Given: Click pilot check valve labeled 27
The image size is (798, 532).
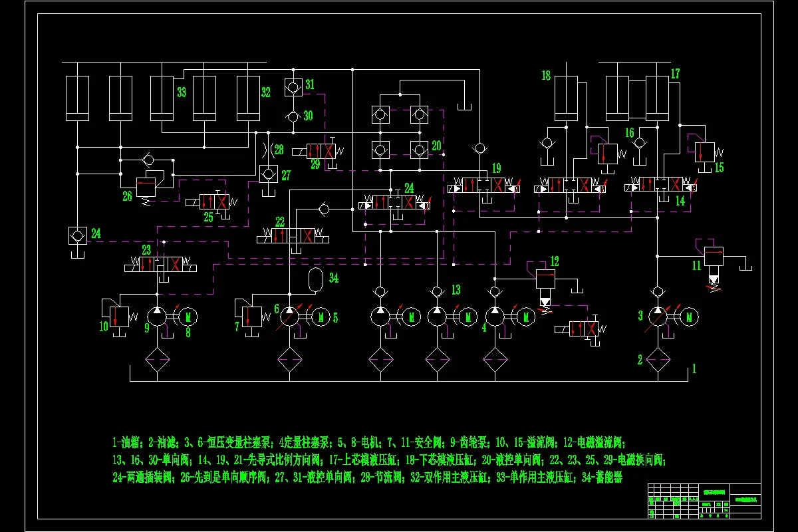Looking at the screenshot, I should (268, 174).
